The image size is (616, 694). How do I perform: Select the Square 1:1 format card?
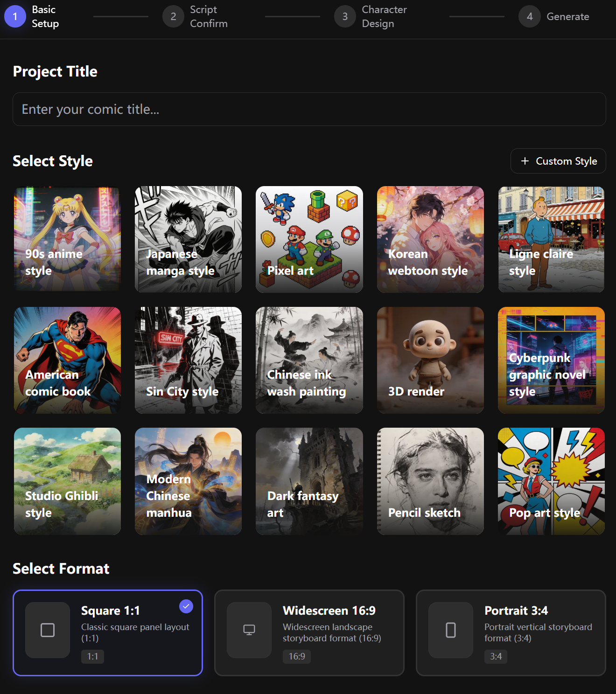[108, 632]
